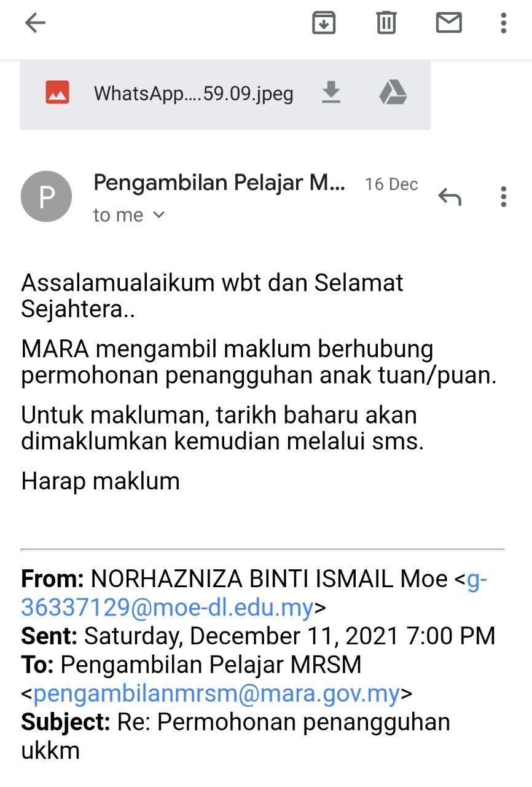This screenshot has height=787, width=532.
Task: Go back using the back arrow
Action: (x=35, y=23)
